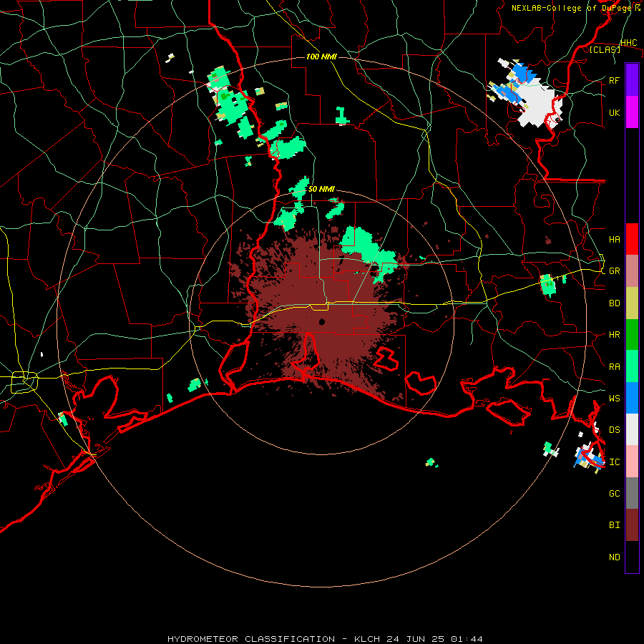Screen dimensions: 644x644
Task: Click the RF legend label
Action: [614, 80]
